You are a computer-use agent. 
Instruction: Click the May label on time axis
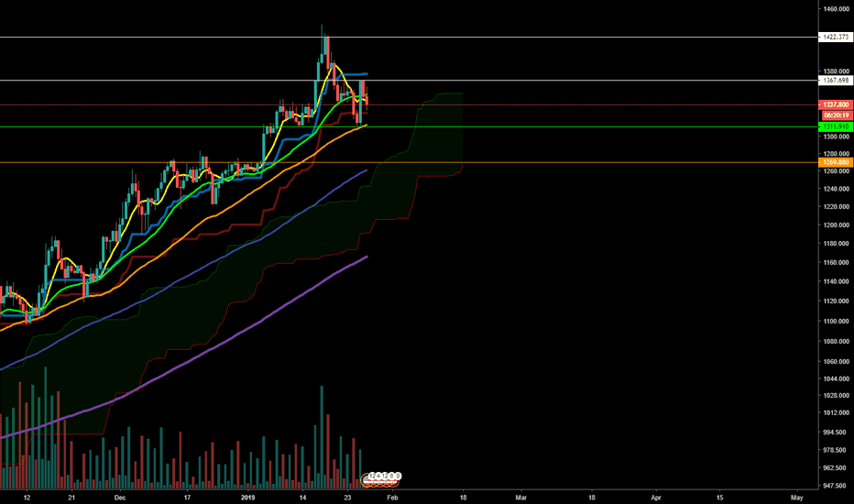(x=797, y=498)
